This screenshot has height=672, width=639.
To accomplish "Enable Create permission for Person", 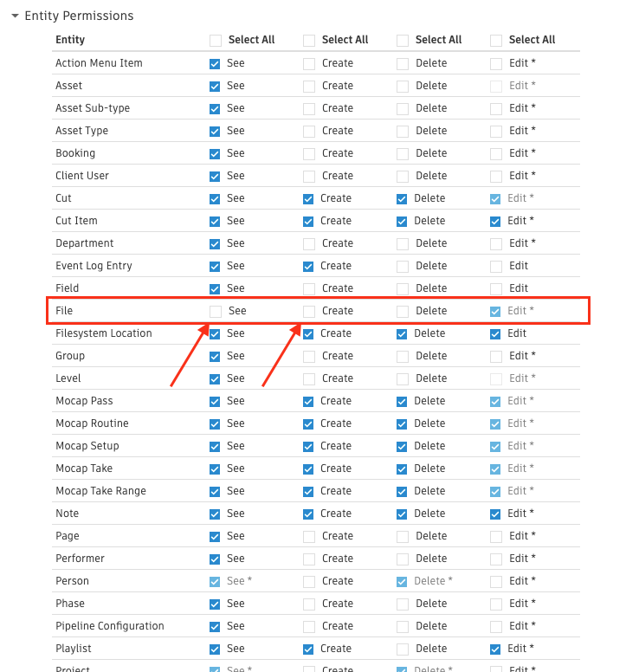I will pos(309,581).
